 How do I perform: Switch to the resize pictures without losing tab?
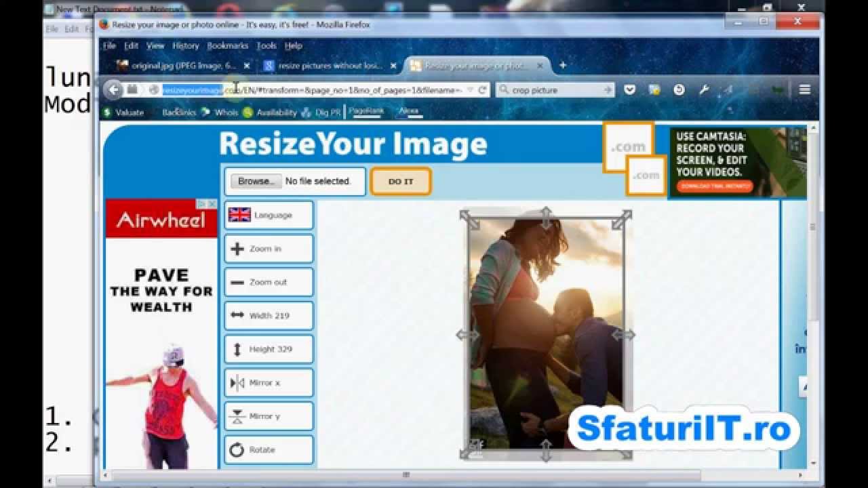328,66
